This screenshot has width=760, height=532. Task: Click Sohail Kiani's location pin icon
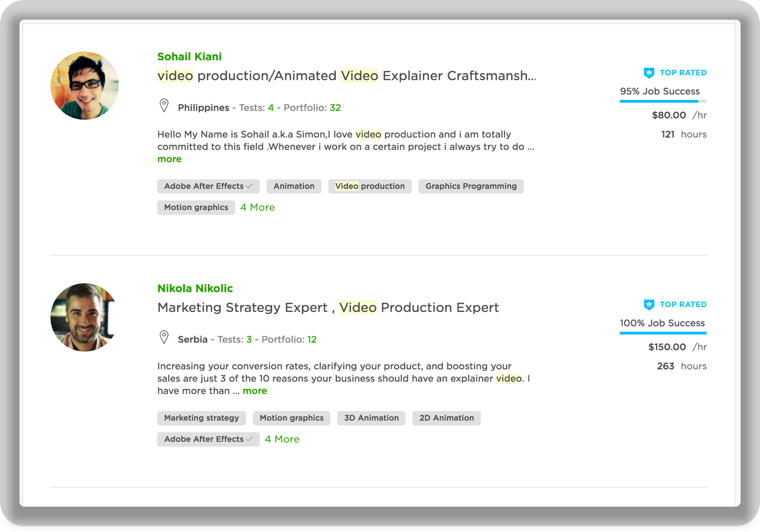pos(164,105)
